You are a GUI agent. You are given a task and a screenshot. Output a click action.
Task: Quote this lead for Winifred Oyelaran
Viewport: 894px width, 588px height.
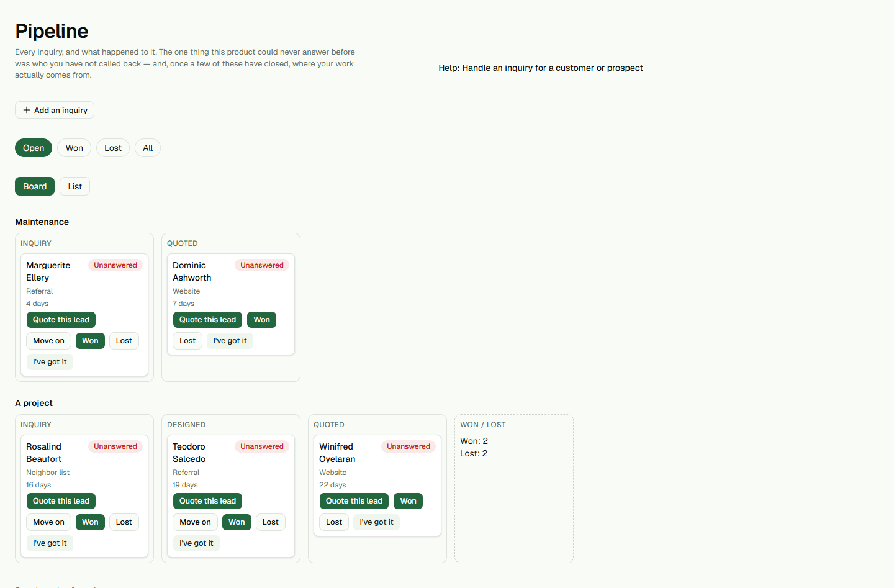point(354,501)
